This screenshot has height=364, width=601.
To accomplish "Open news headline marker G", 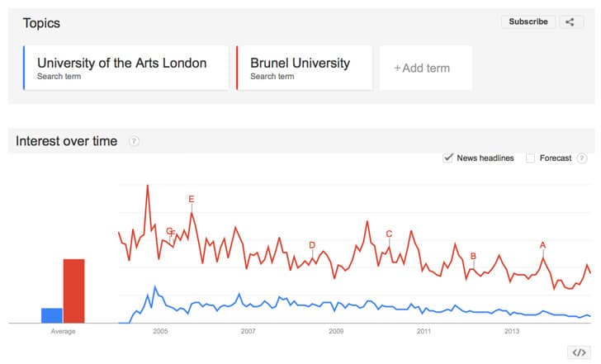I will tap(168, 230).
